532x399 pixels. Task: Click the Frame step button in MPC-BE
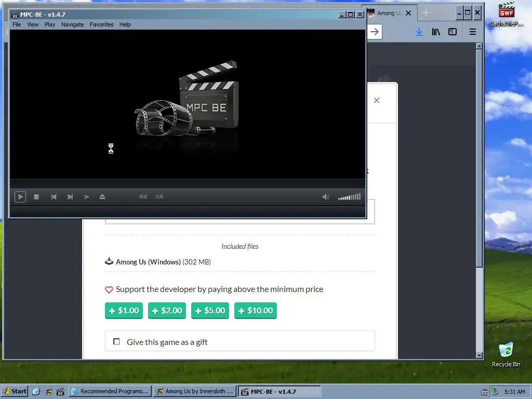pyautogui.click(x=87, y=197)
